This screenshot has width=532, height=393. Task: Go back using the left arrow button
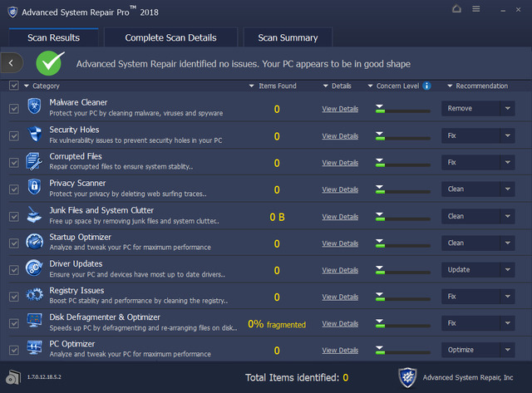[x=11, y=62]
